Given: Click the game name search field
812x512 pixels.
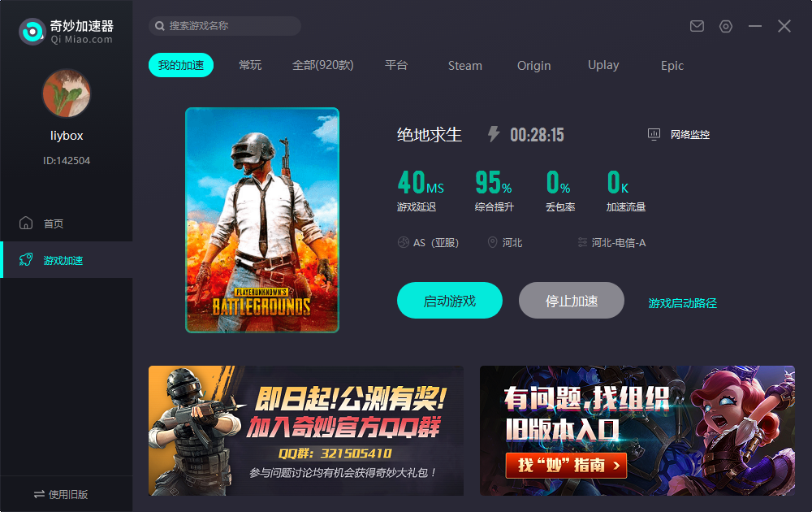Looking at the screenshot, I should [x=231, y=26].
